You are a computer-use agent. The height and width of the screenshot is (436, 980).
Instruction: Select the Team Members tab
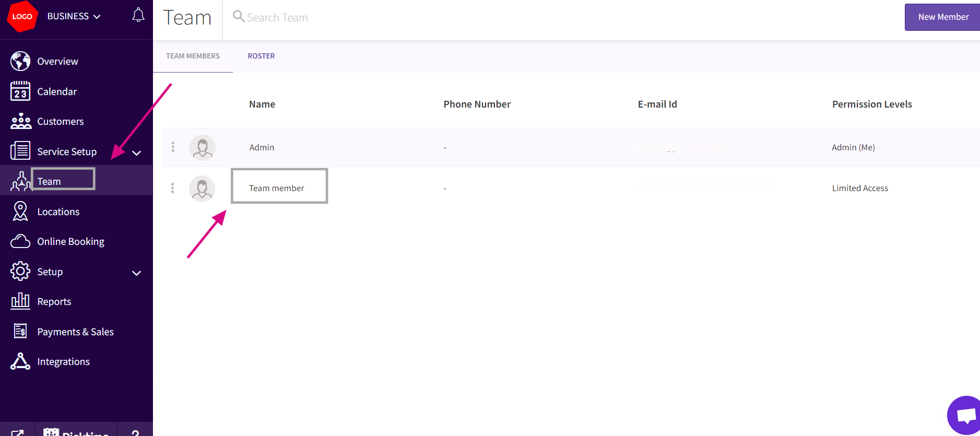pos(193,56)
